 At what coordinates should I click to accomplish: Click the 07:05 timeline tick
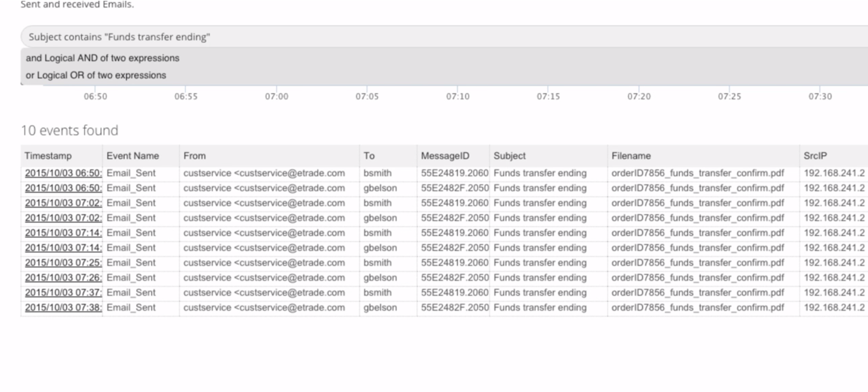click(x=367, y=96)
